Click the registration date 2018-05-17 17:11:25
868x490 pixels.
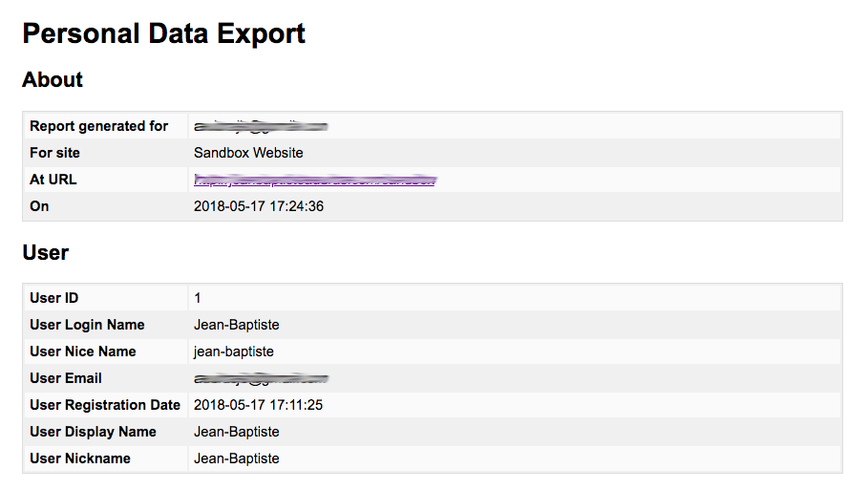[x=258, y=405]
